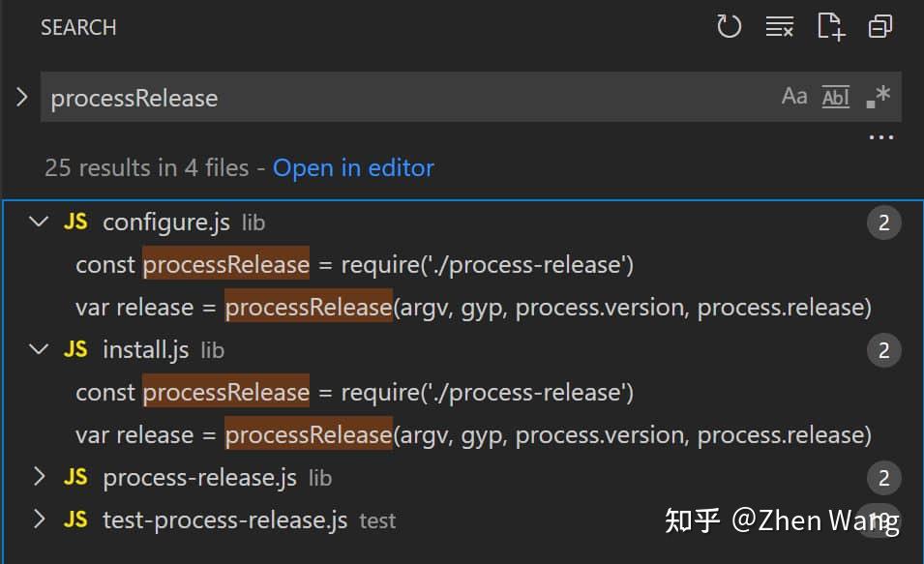
Task: Click the result count badge for configure.js
Action: (883, 222)
